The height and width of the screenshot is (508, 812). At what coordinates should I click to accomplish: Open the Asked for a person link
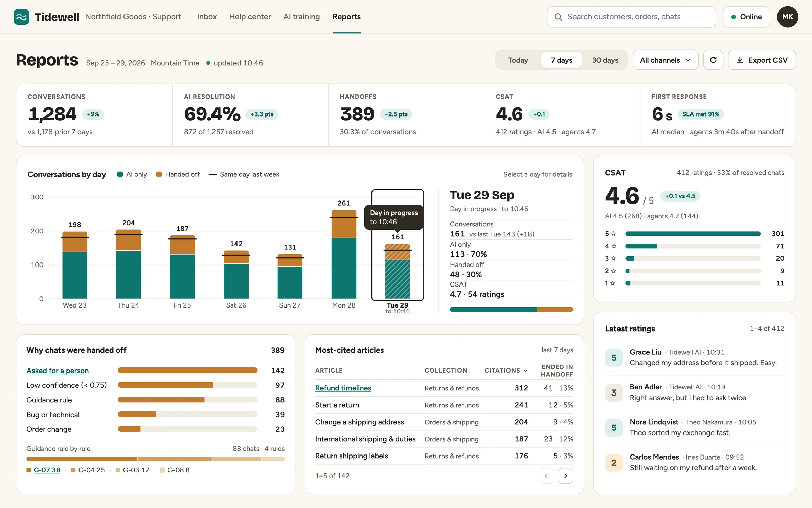pos(58,371)
